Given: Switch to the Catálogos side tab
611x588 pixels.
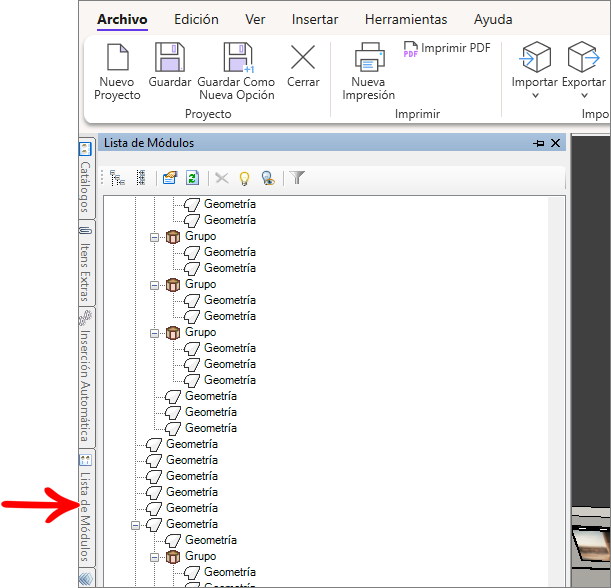Looking at the screenshot, I should click(x=86, y=178).
